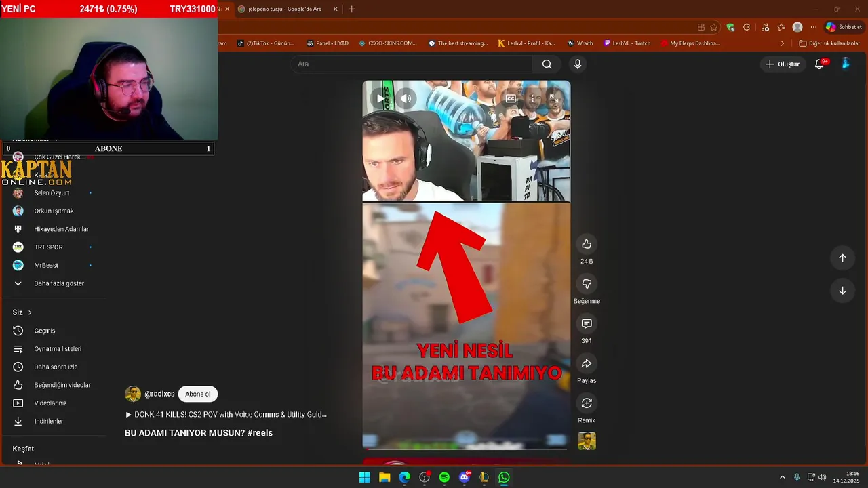
Task: Open File Explorer from the taskbar
Action: [x=384, y=477]
